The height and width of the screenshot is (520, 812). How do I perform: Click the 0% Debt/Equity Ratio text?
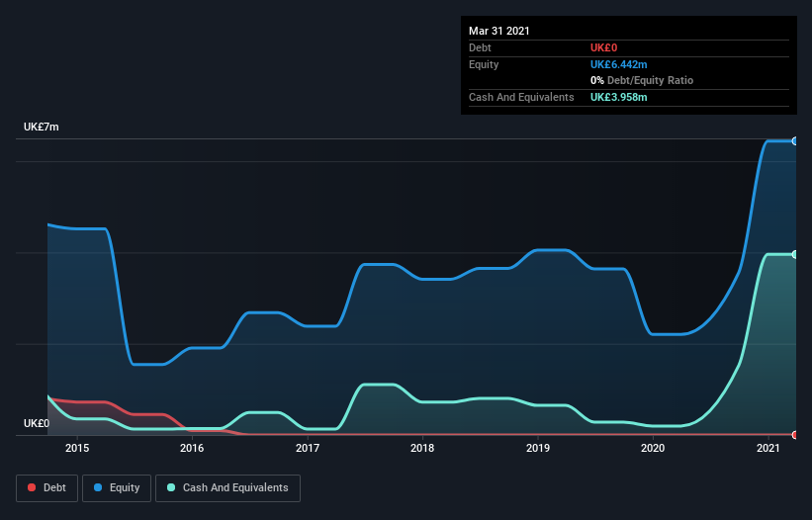click(642, 81)
